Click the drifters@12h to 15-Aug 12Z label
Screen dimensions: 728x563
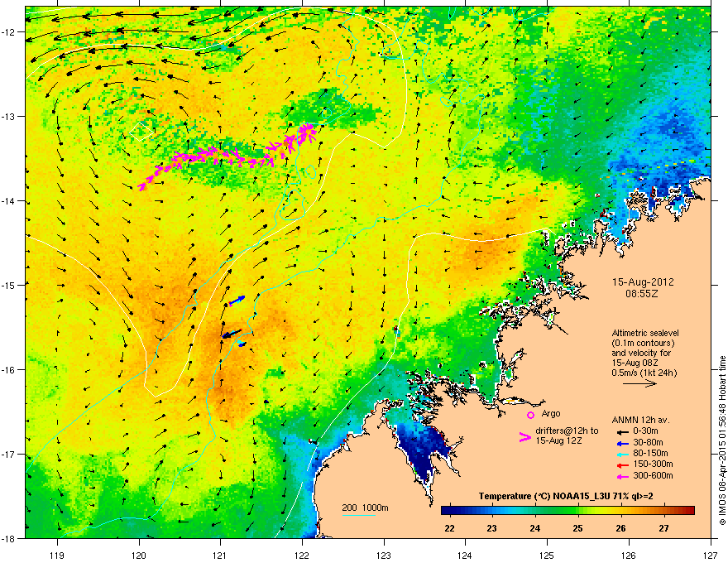(x=567, y=435)
